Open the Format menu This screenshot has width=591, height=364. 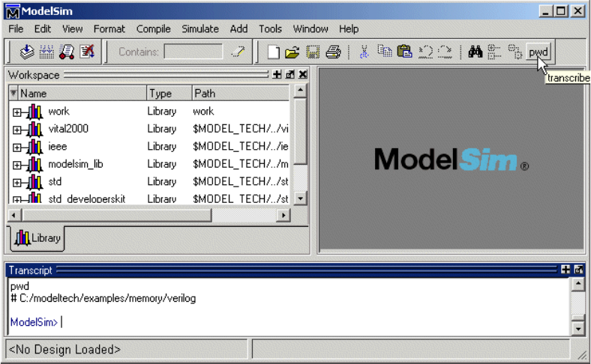(x=109, y=29)
